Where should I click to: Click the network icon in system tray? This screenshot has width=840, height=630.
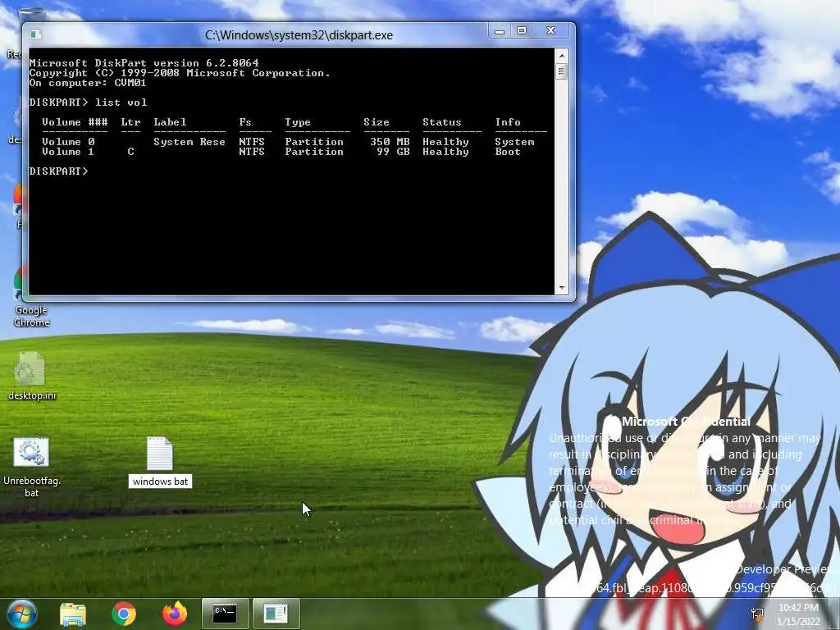[757, 614]
